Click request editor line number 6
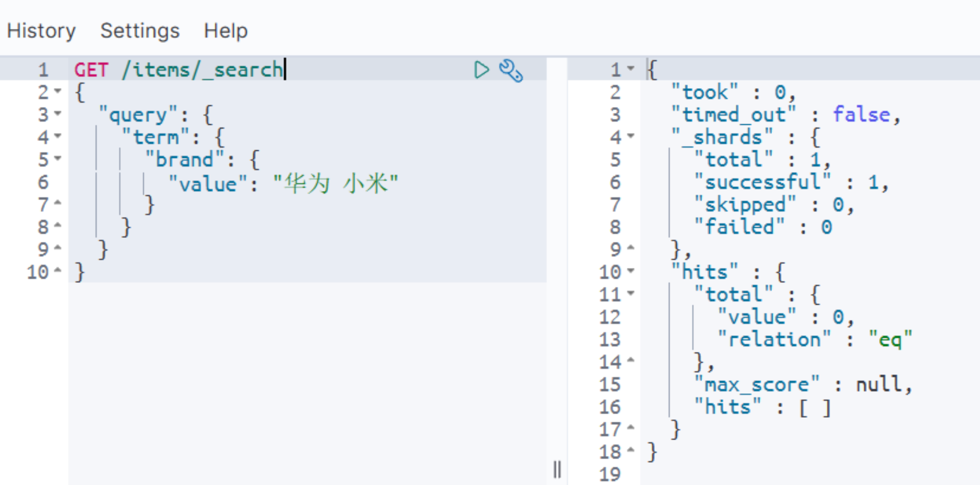The width and height of the screenshot is (980, 485). (43, 182)
